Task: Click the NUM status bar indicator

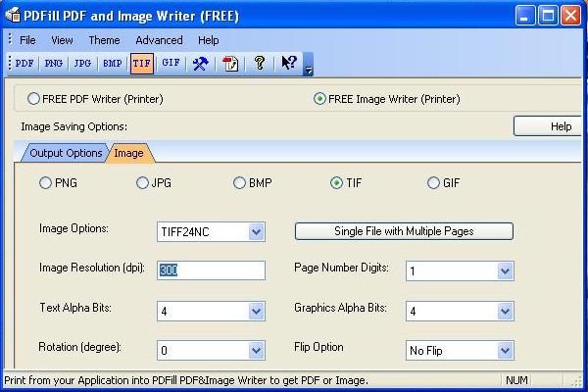Action: point(516,380)
